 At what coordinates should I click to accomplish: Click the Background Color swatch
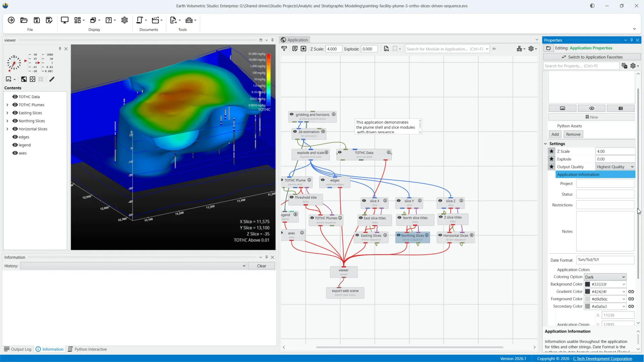(x=588, y=284)
